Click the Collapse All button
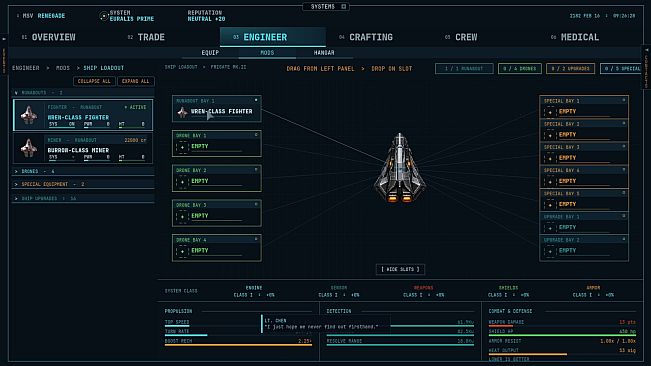 coord(94,81)
